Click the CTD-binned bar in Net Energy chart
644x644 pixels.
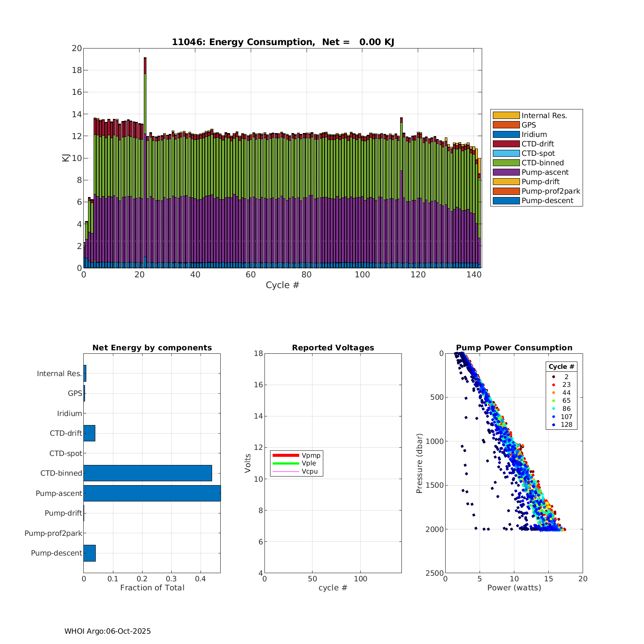click(x=147, y=473)
